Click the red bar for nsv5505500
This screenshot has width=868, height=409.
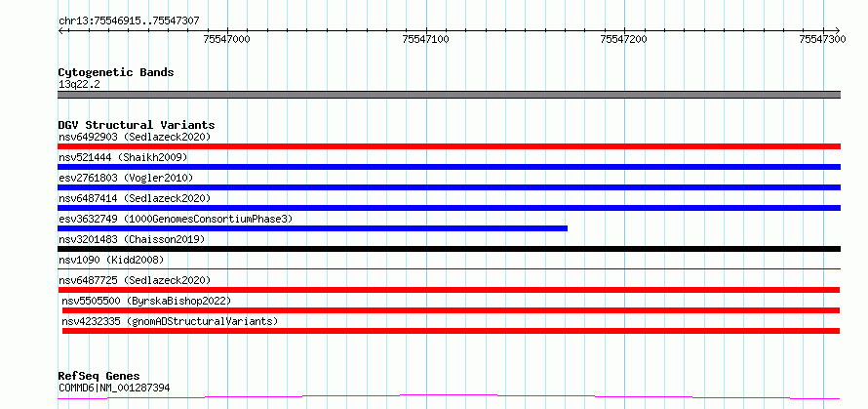[x=451, y=310]
